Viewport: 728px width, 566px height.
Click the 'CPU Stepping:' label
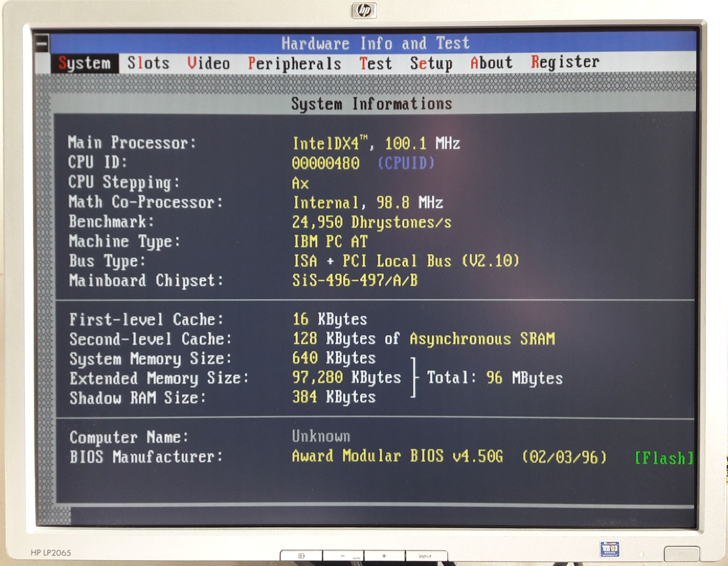click(x=124, y=182)
